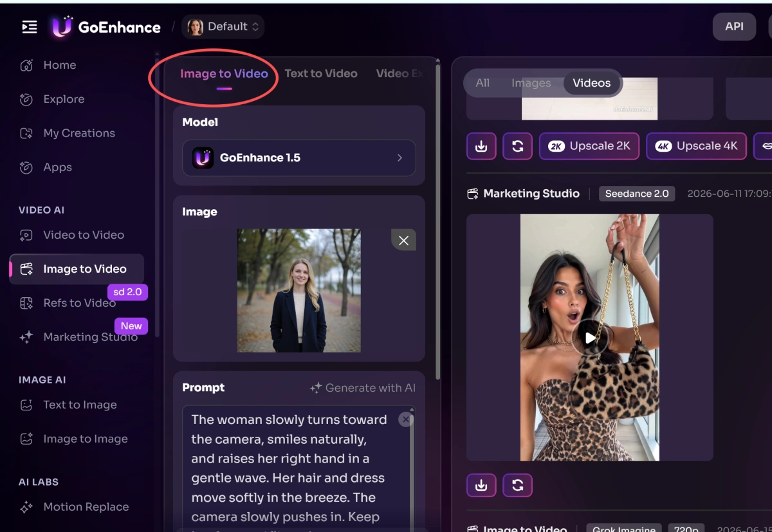Select Image to Video in the sidebar

[77, 269]
